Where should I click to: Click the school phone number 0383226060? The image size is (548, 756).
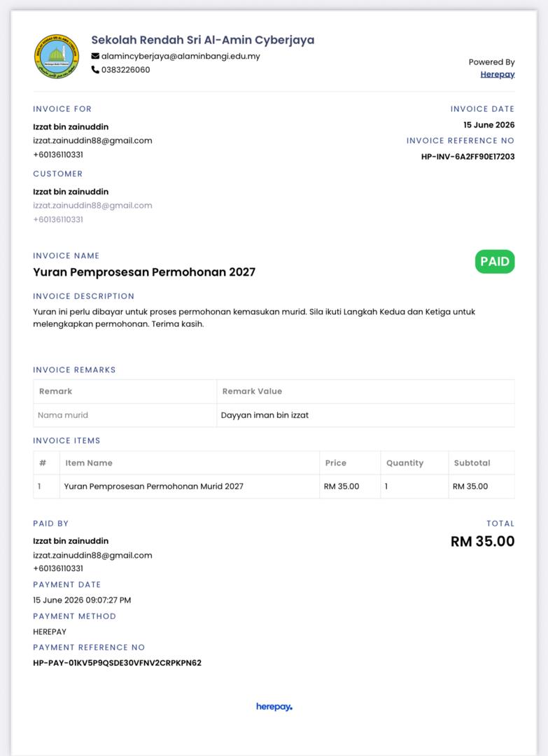(x=126, y=70)
